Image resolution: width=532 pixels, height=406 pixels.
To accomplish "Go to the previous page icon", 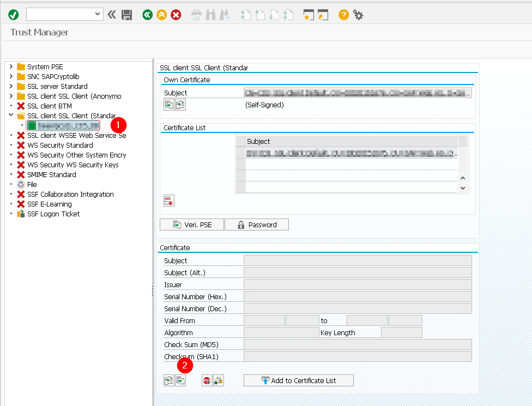I will click(x=259, y=15).
